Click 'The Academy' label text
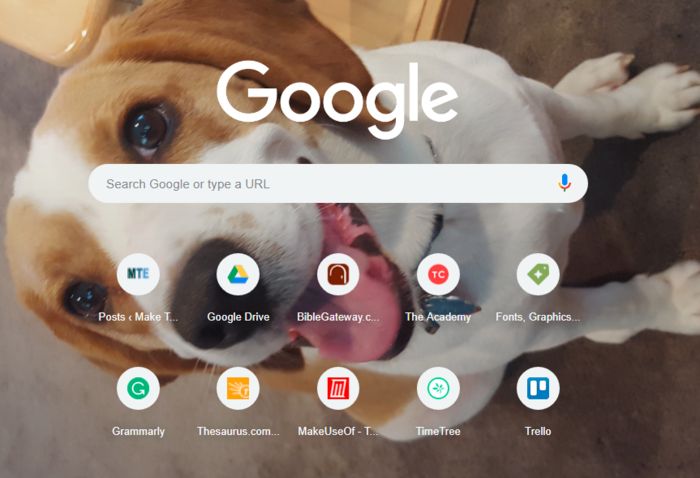 point(438,317)
